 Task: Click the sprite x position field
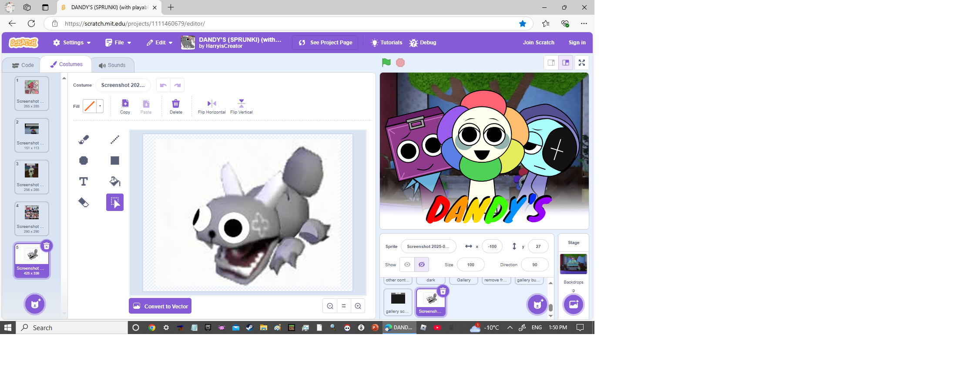pyautogui.click(x=492, y=247)
